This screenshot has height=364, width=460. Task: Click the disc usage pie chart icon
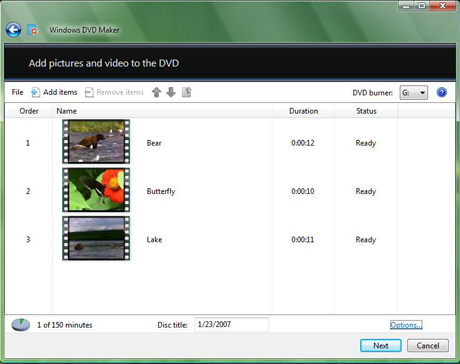coord(21,325)
